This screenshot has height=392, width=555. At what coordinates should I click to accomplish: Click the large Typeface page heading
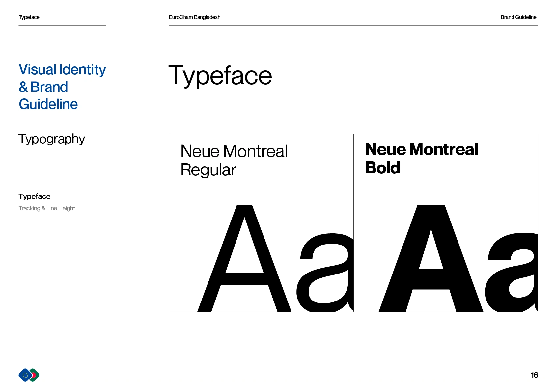[220, 76]
